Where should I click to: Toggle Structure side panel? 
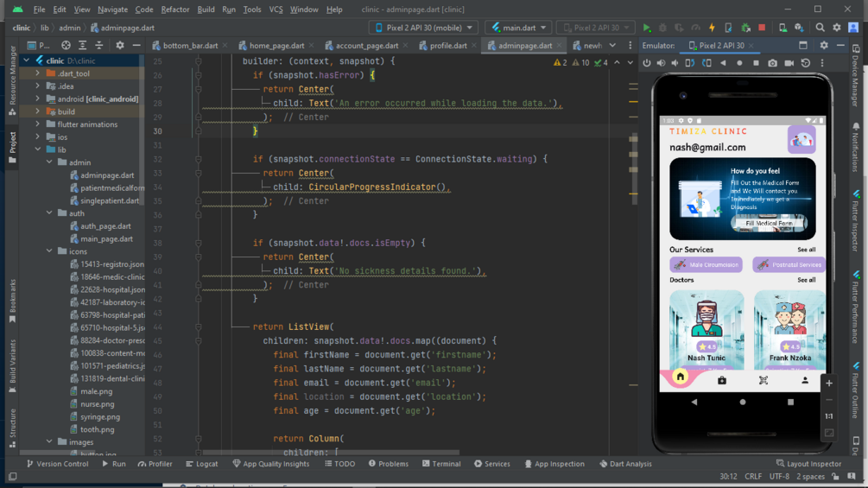click(12, 428)
